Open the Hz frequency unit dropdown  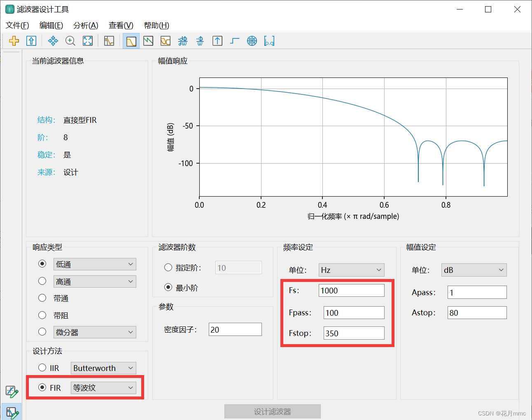click(x=351, y=270)
